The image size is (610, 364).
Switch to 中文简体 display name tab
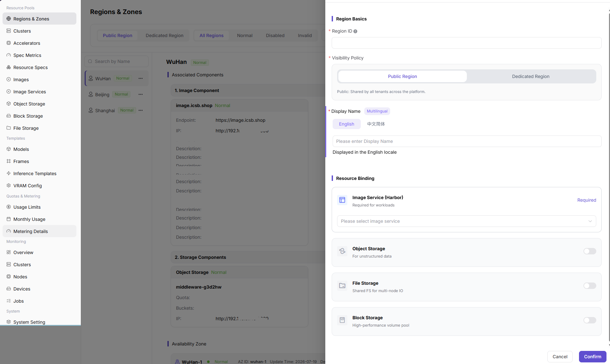click(x=376, y=124)
